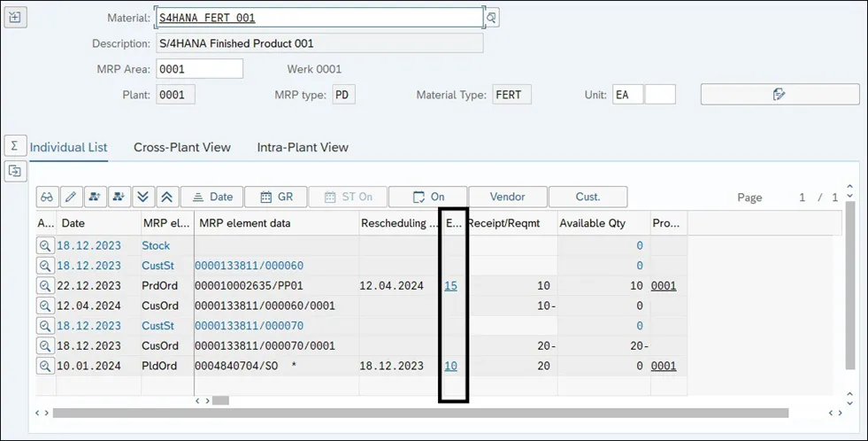
Task: Click MRP element data 0004840704/SO
Action: coord(236,366)
